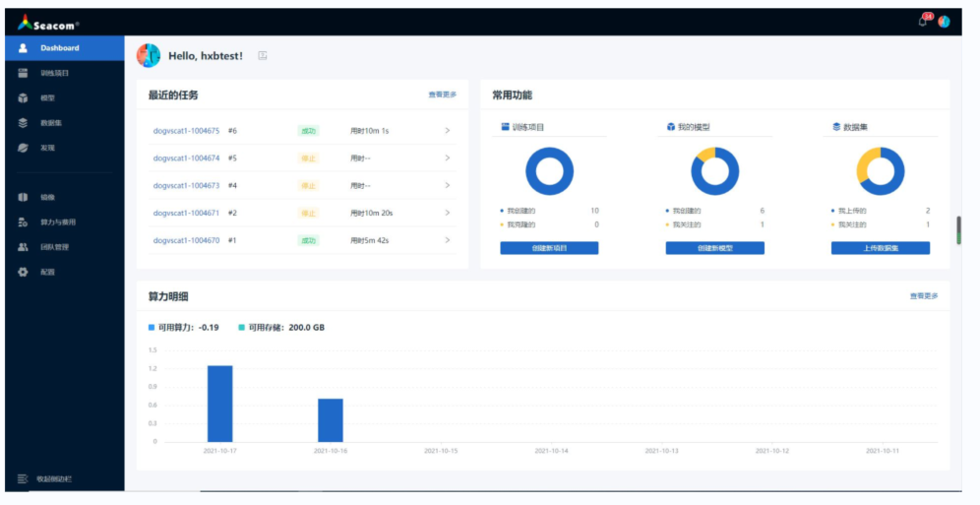Click the 创建新项目 button
This screenshot has width=980, height=505.
point(549,248)
